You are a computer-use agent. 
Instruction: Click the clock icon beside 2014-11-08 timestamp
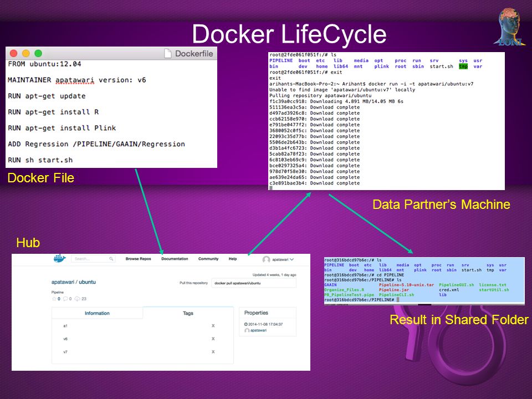pyautogui.click(x=246, y=324)
